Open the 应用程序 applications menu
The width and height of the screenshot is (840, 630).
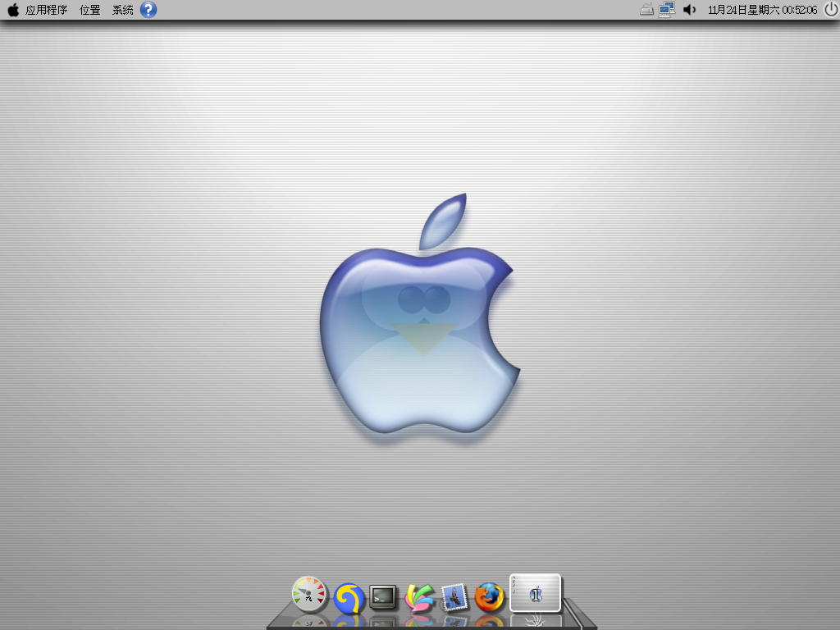coord(46,10)
